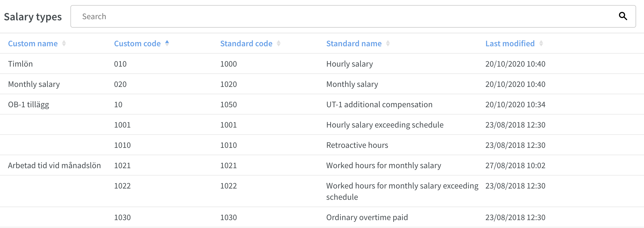Click custom code 1001
Viewport: 644px width, 228px height.
pos(122,125)
